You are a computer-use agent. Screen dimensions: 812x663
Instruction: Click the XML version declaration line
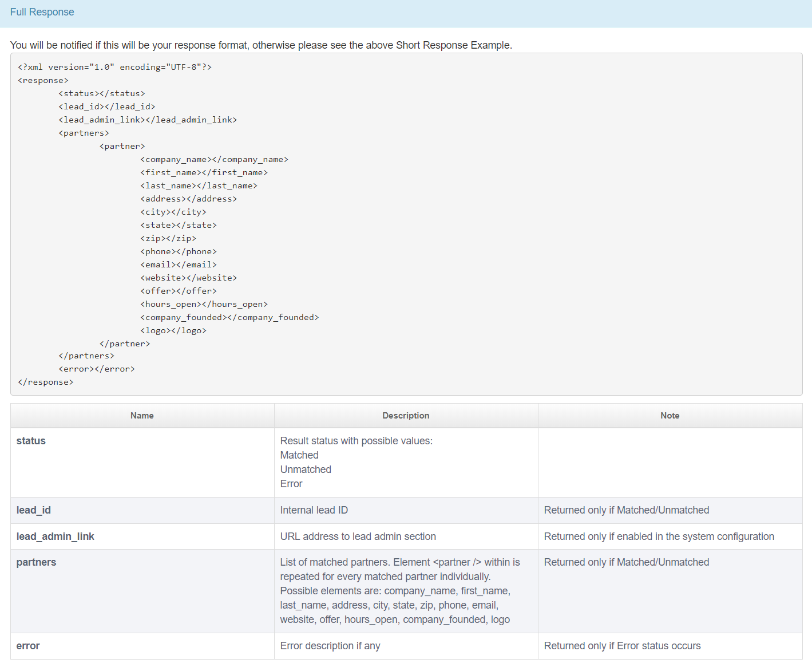click(114, 67)
